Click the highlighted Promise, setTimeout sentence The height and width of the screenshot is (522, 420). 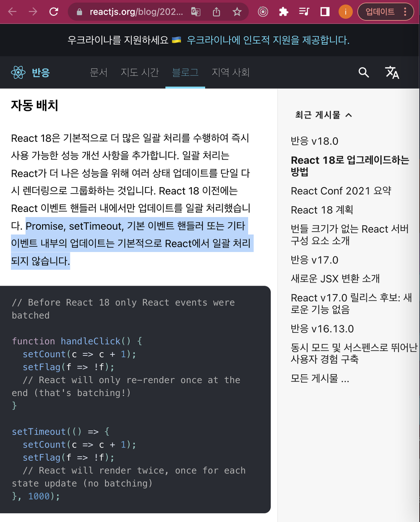click(x=132, y=243)
